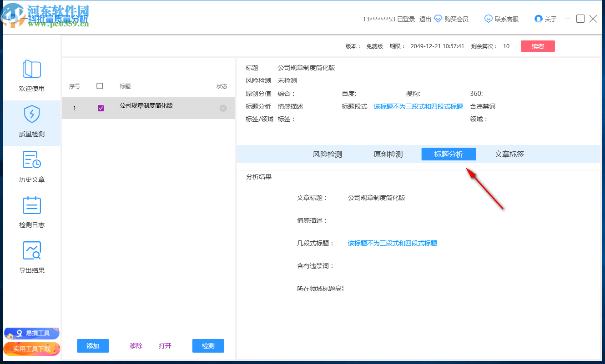The height and width of the screenshot is (364, 605).
Task: Click the 添加 add button
Action: click(x=93, y=346)
